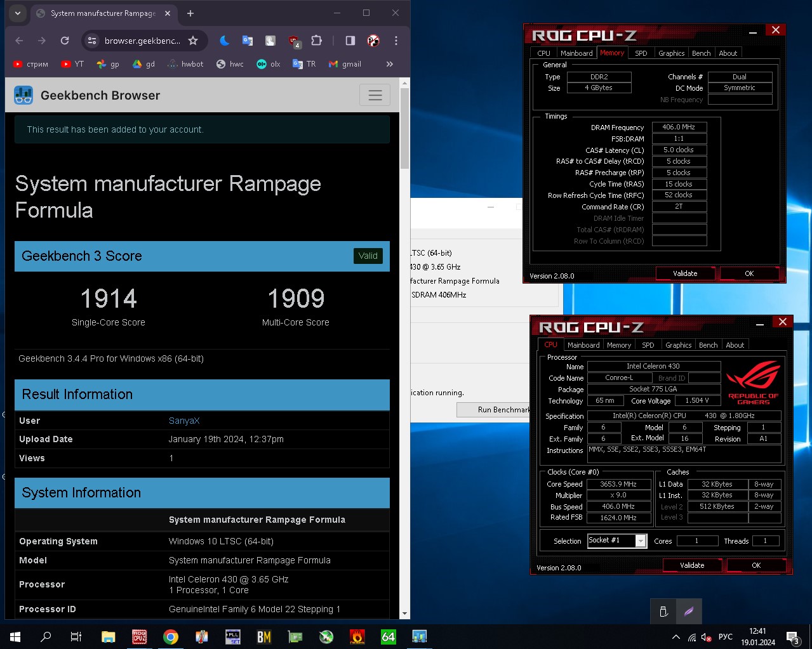The image size is (812, 649).
Task: Open the YT bookmark
Action: [72, 64]
